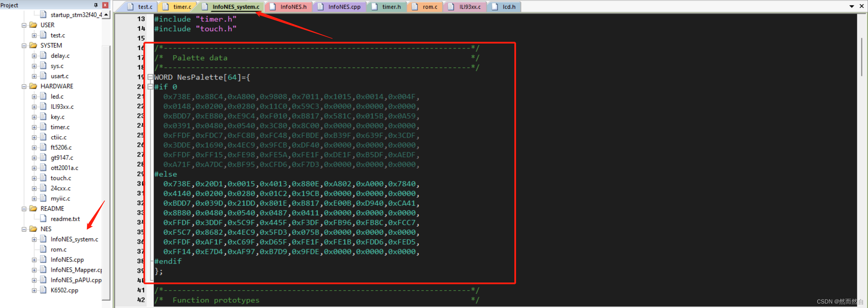The width and height of the screenshot is (868, 308).
Task: Collapse the USER group
Action: (x=24, y=25)
